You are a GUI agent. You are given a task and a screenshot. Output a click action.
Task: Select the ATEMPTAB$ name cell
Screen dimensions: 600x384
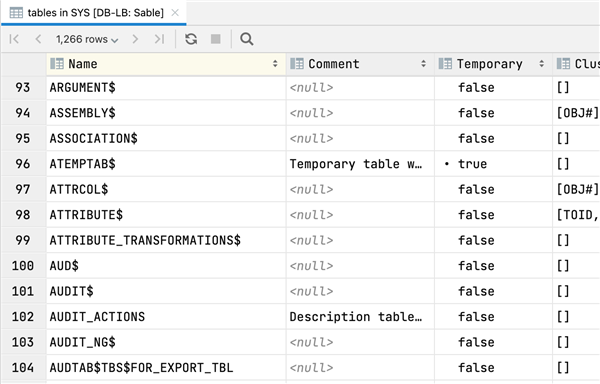click(x=166, y=164)
